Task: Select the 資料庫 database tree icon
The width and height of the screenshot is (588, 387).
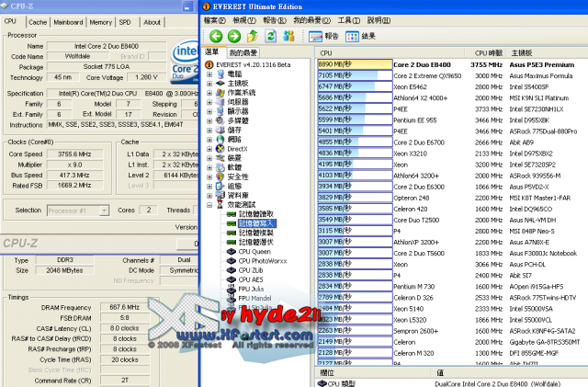Action: [220, 196]
